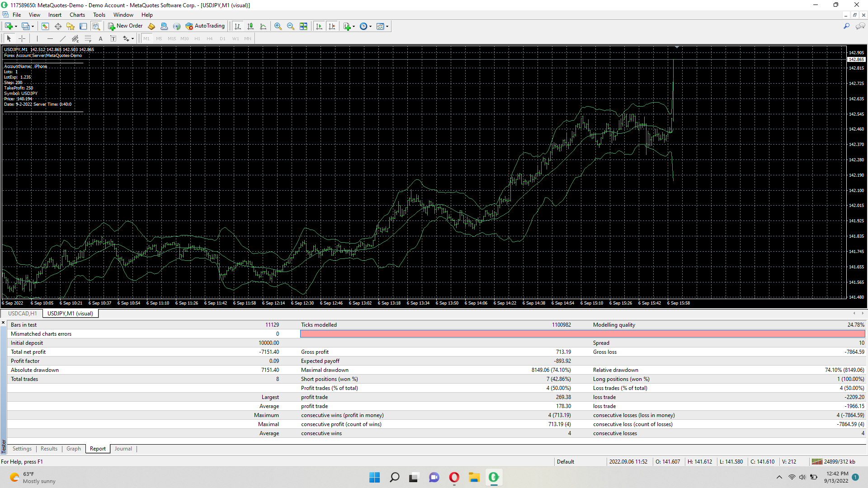
Task: Select the USDCAD,H1 chart tab
Action: 22,314
